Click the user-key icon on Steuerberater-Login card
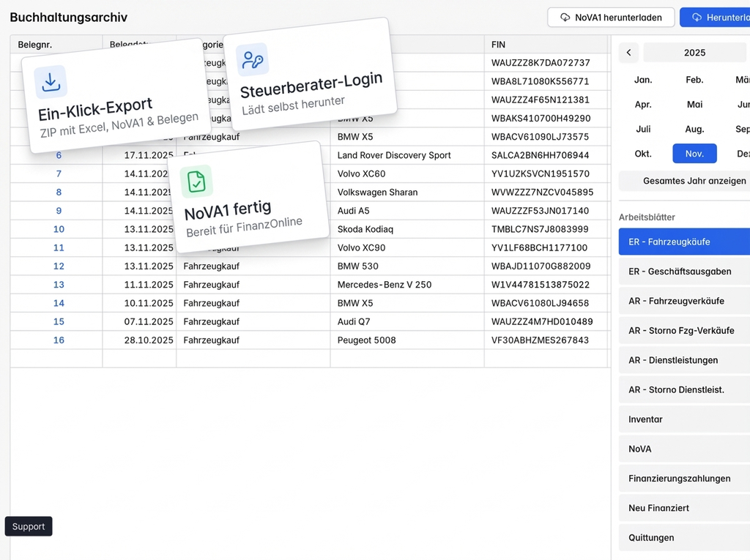750x560 pixels. (252, 60)
